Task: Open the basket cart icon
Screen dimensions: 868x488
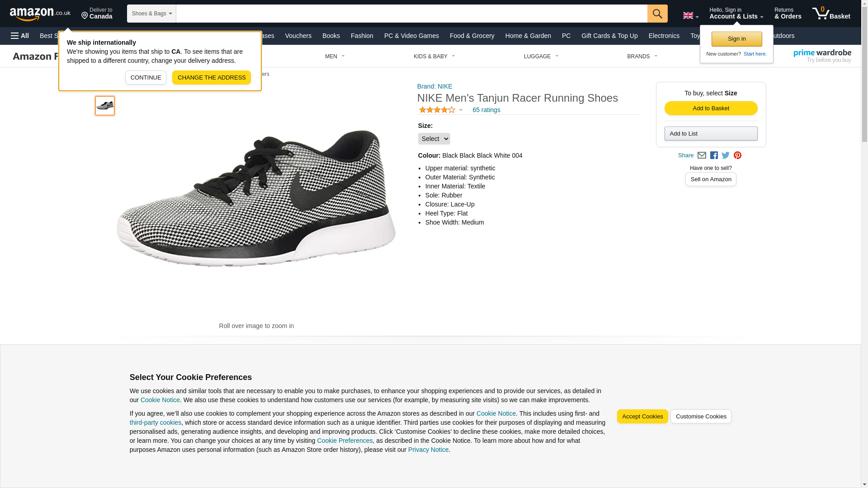Action: (831, 14)
